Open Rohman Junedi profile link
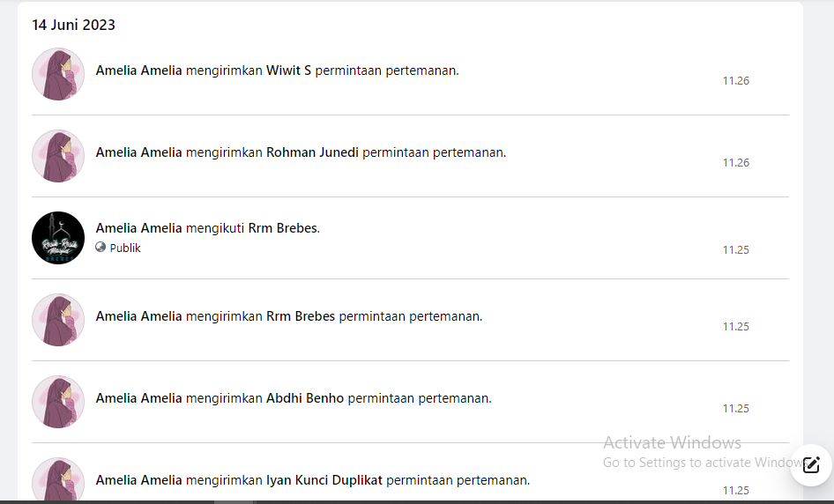Image resolution: width=834 pixels, height=504 pixels. tap(312, 152)
